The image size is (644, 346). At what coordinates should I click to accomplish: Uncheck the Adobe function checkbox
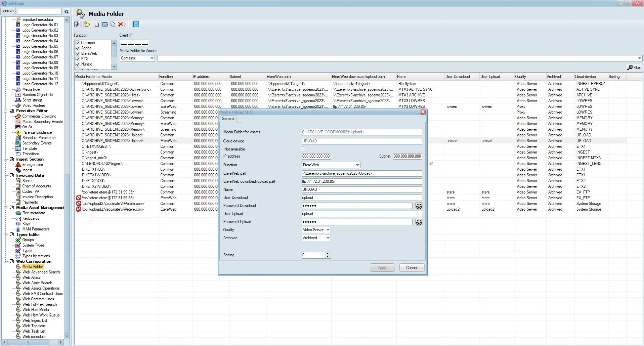(78, 48)
